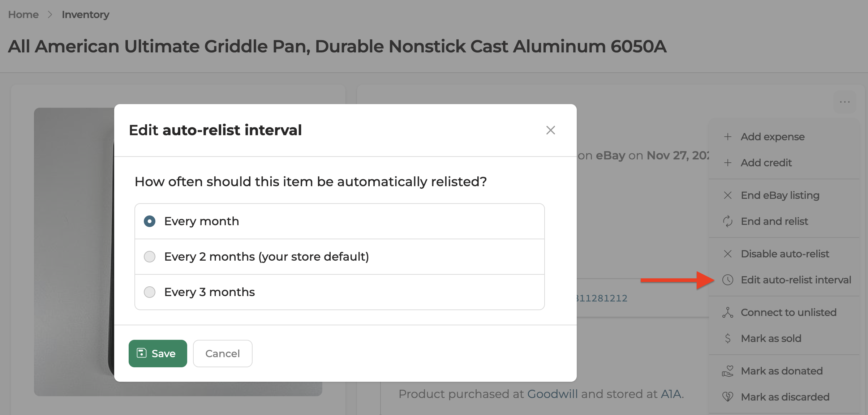Open the Goodwill purchase source link

click(x=552, y=394)
